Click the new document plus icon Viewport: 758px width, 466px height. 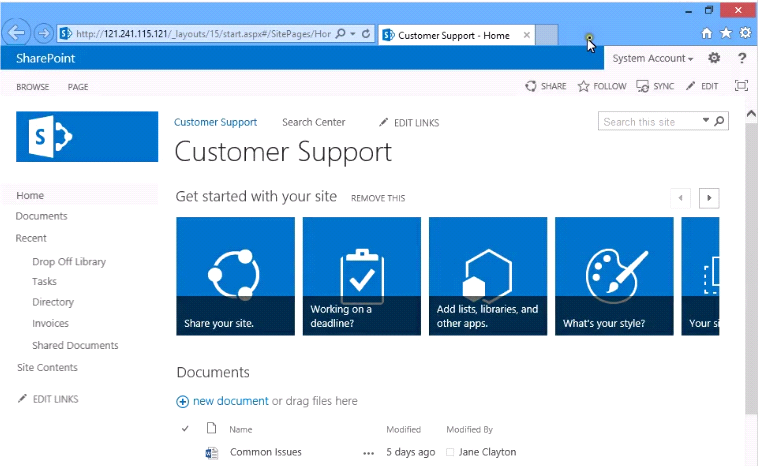pos(182,401)
